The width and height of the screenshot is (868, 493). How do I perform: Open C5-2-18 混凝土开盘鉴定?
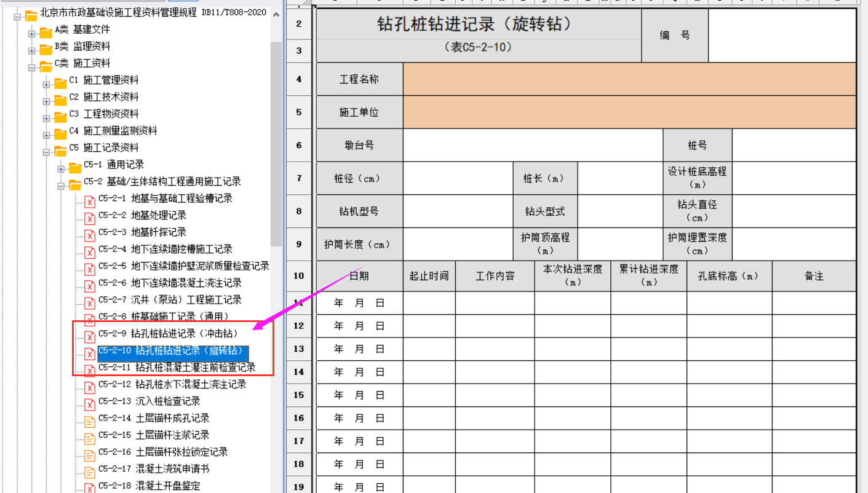click(x=149, y=486)
